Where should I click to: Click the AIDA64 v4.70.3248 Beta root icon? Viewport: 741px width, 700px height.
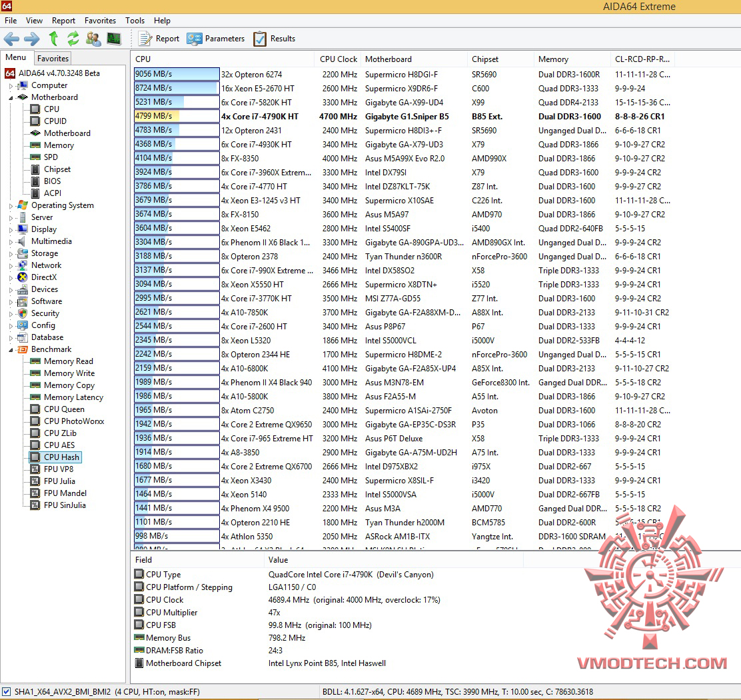(10, 73)
